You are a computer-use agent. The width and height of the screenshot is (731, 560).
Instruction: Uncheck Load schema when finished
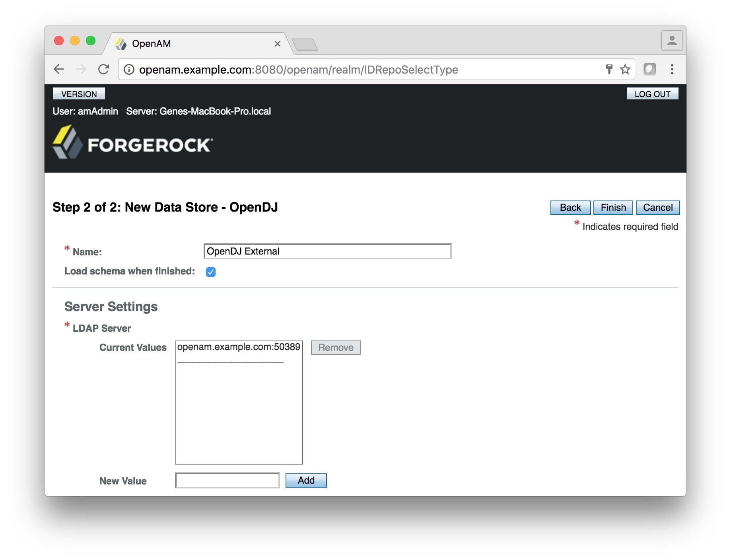[211, 272]
